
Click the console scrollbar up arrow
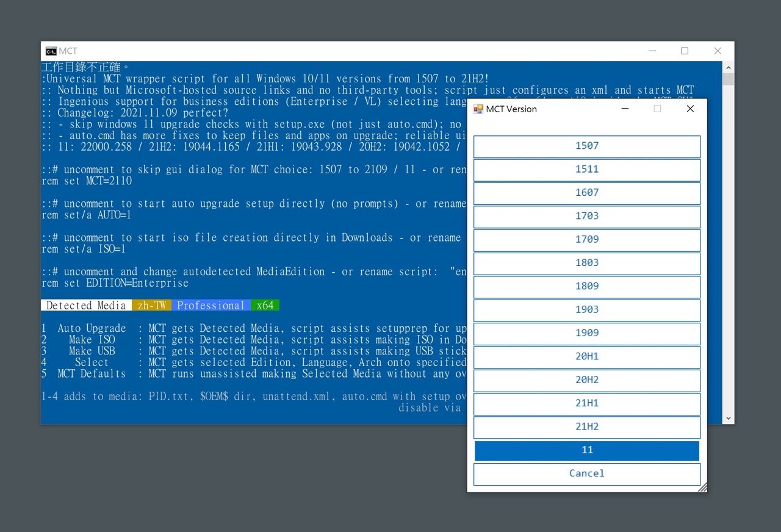click(x=728, y=66)
